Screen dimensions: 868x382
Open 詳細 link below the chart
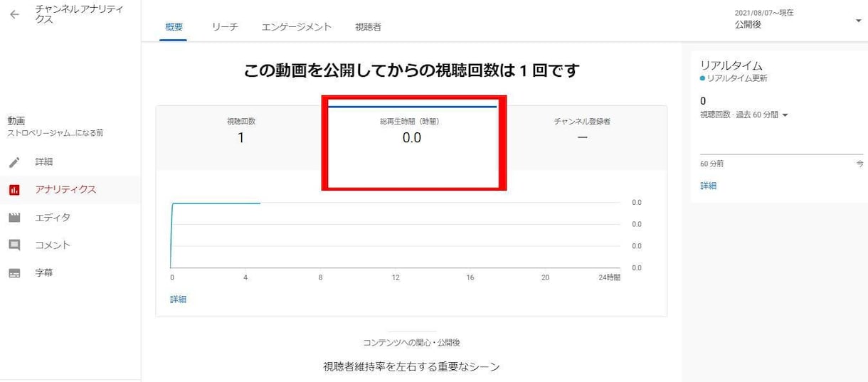[x=178, y=299]
